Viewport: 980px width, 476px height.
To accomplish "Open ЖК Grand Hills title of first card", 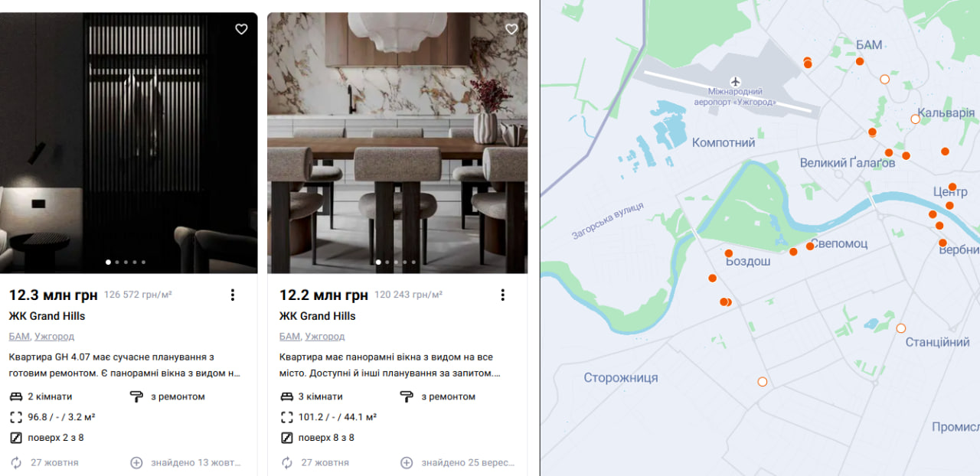I will coord(47,316).
